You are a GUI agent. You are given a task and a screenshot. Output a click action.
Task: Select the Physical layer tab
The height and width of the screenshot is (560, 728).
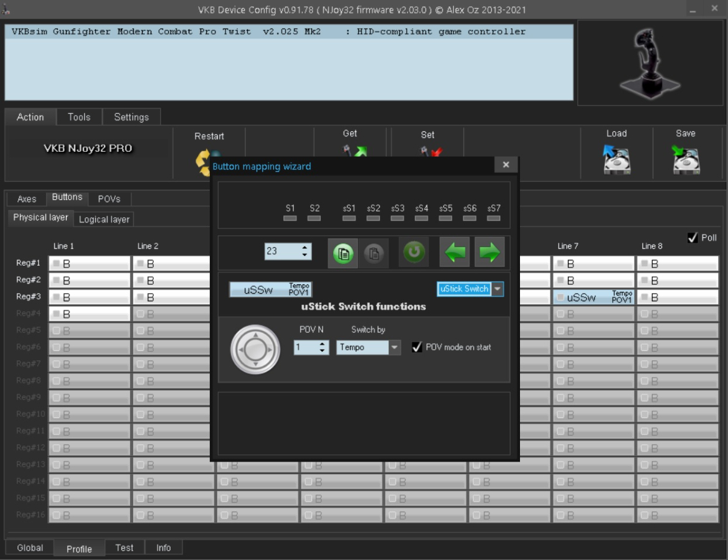click(x=40, y=217)
